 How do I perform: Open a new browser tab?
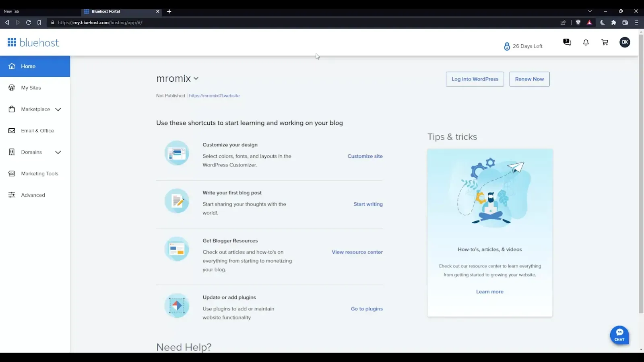[x=169, y=11]
